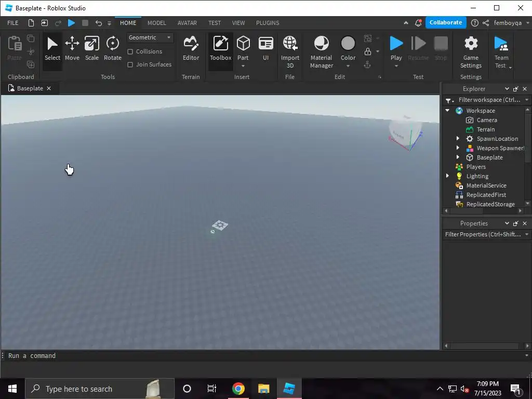
Task: Expand the Weapon Spawner node
Action: [458, 148]
